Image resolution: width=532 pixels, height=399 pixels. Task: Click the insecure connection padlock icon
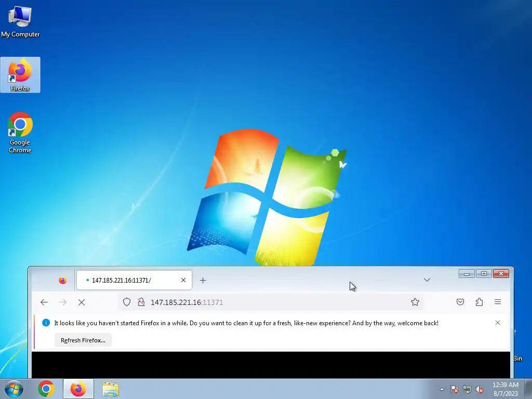click(x=141, y=302)
